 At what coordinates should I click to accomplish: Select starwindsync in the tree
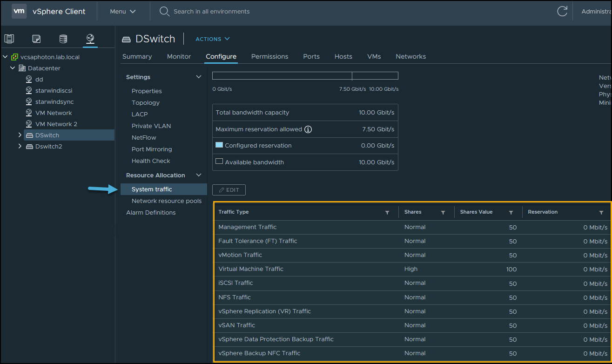coord(54,101)
